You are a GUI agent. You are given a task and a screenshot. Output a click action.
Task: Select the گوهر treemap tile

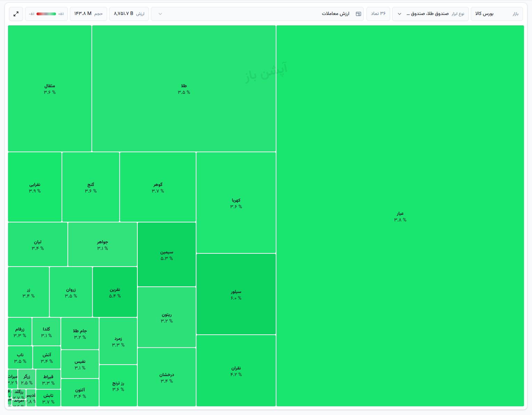(158, 187)
